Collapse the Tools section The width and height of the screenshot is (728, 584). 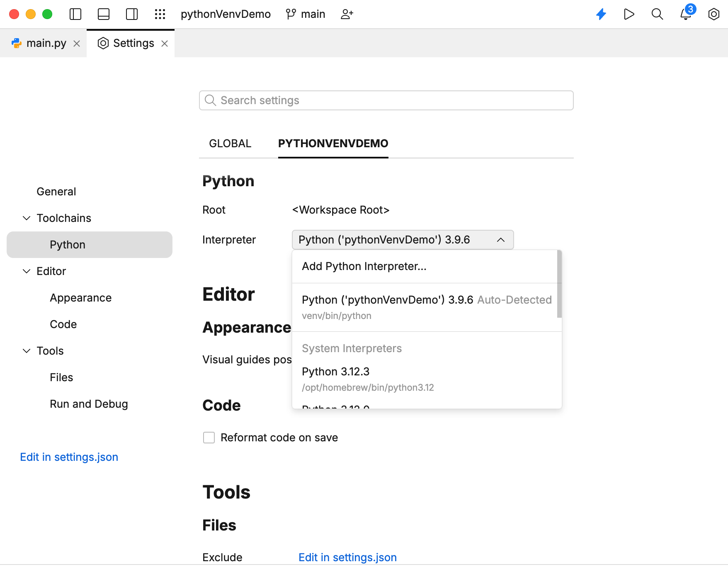tap(27, 350)
